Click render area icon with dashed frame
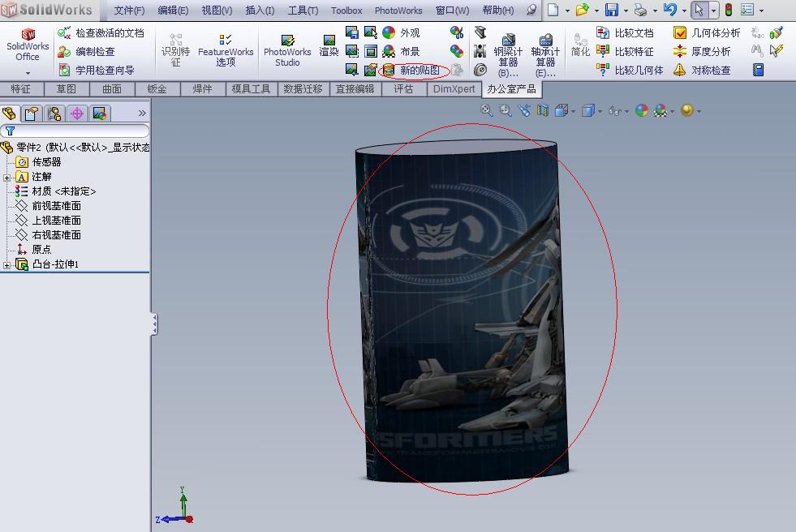 352,51
